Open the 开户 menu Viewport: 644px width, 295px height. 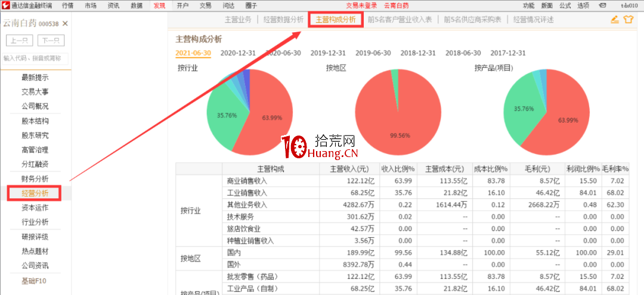(183, 5)
